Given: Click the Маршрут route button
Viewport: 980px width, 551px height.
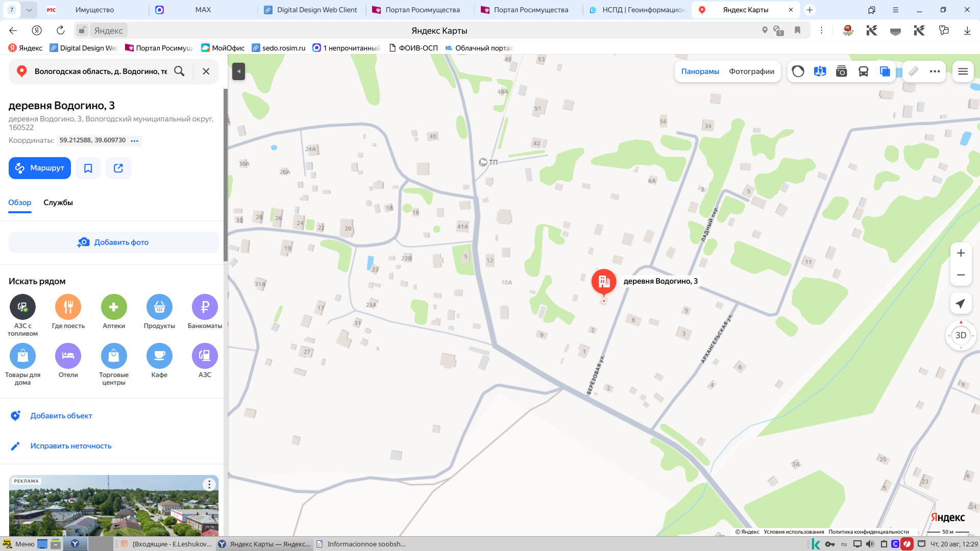Looking at the screenshot, I should tap(40, 168).
